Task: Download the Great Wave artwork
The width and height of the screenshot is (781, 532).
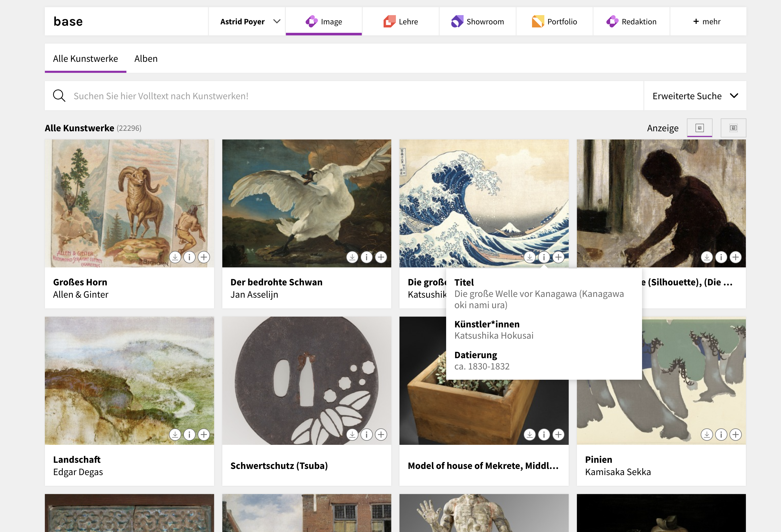Action: point(530,257)
